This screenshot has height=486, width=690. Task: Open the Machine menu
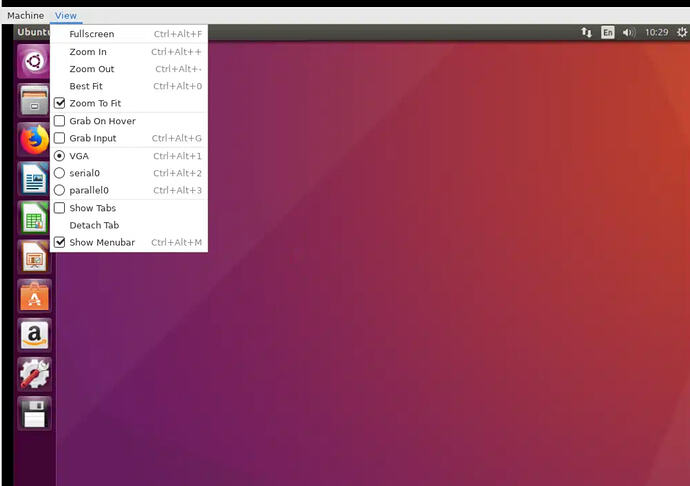[x=26, y=15]
